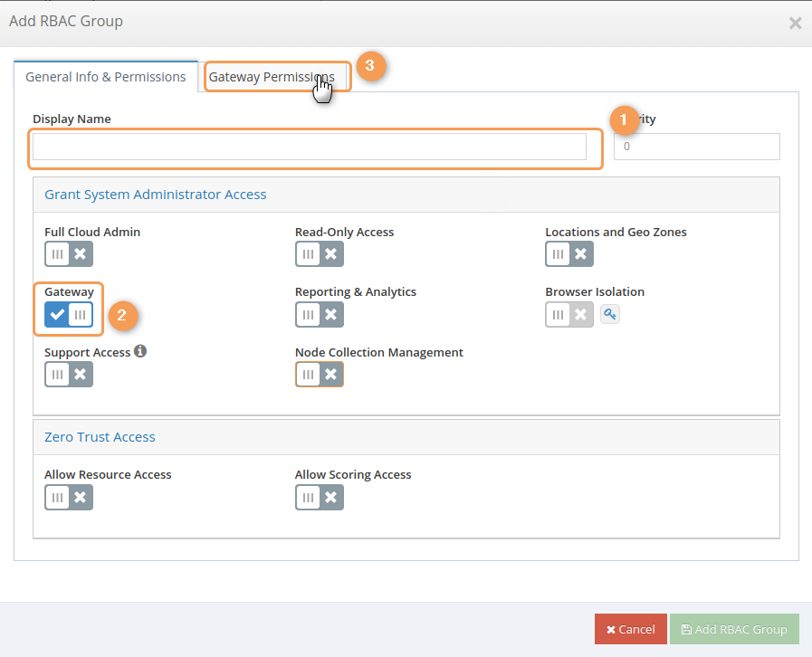Switch on the Support Access toggle
Screen dimensions: 812x657
pyautogui.click(x=69, y=374)
